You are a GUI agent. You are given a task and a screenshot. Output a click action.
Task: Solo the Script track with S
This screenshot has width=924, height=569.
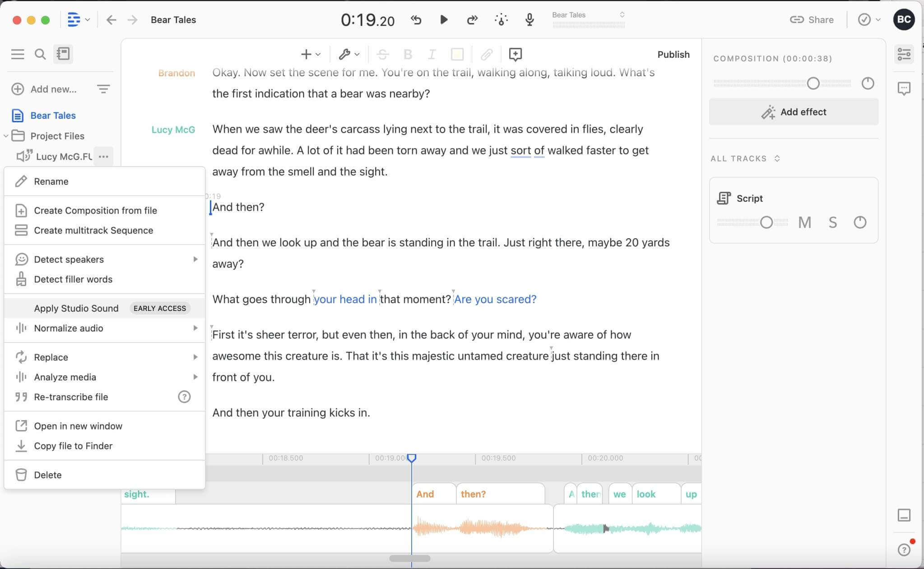click(832, 222)
